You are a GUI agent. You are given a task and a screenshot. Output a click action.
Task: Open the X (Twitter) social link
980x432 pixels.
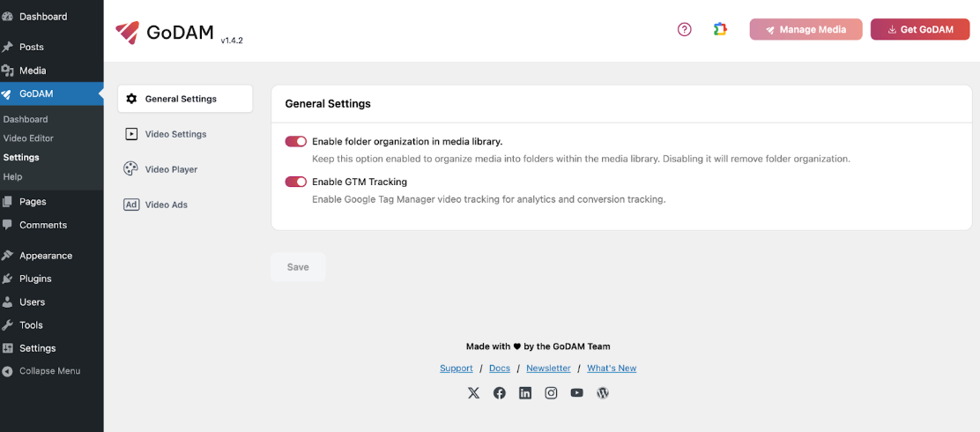click(473, 393)
